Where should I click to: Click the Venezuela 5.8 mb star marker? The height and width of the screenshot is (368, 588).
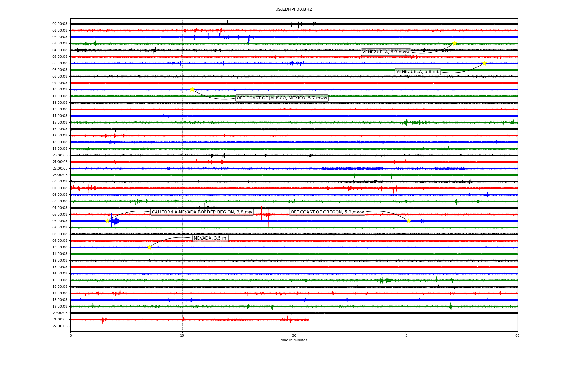coord(484,63)
